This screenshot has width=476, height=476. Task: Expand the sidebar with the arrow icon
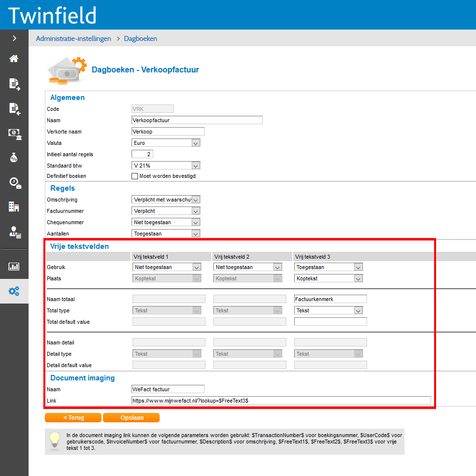tap(14, 37)
